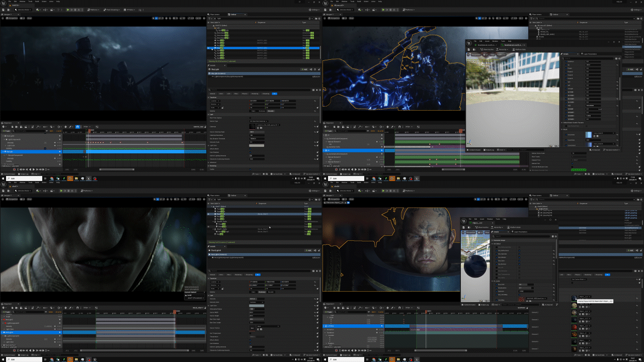Screen dimensions: 644x362
Task: Switch to Outliner tab in the blue figure editor
Action: click(554, 14)
